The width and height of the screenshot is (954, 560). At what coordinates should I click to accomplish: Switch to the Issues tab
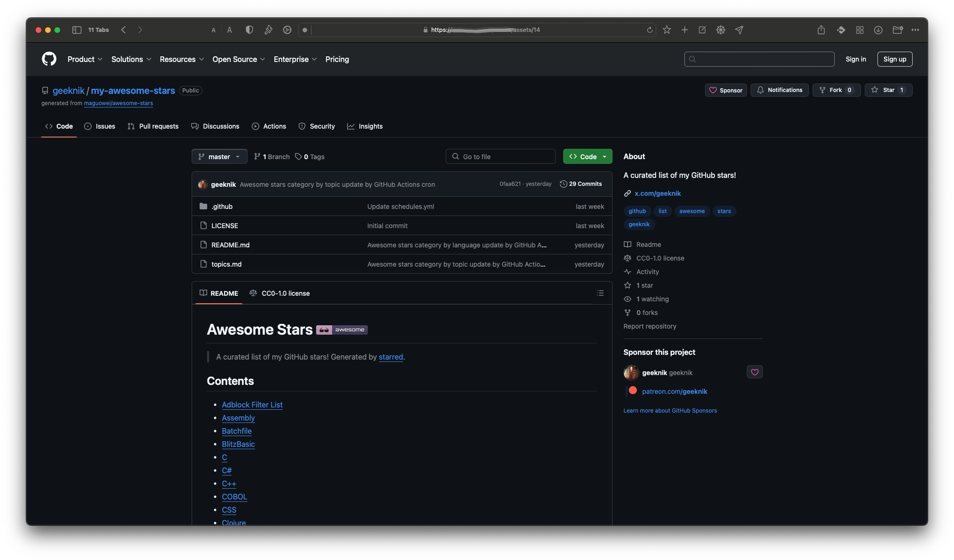click(x=100, y=126)
